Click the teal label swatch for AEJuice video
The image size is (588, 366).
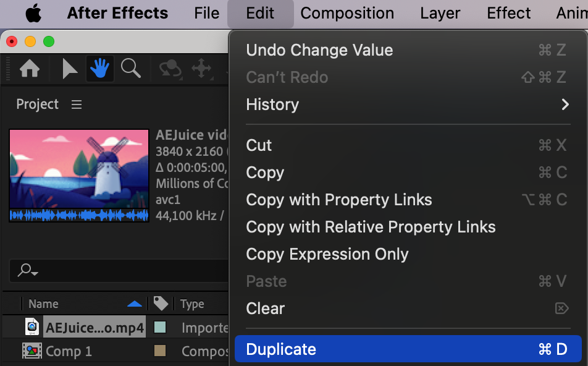tap(159, 327)
